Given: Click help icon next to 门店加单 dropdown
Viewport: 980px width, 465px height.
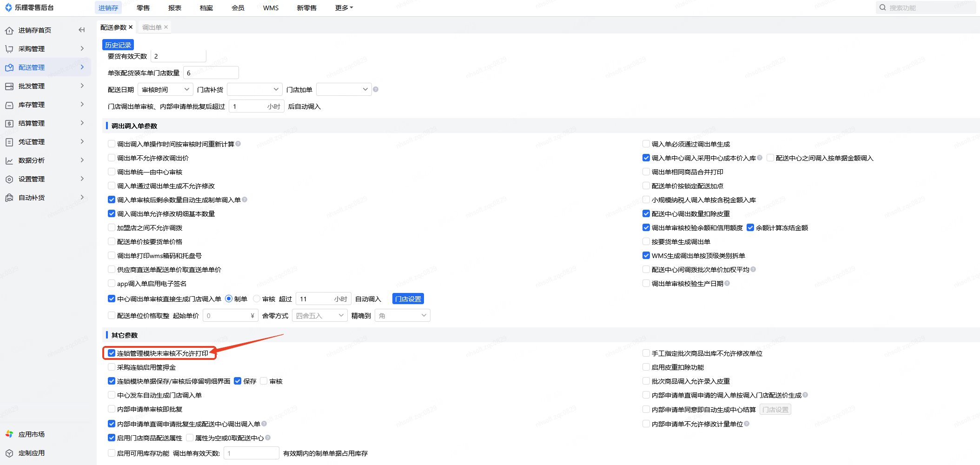Looking at the screenshot, I should coord(376,89).
